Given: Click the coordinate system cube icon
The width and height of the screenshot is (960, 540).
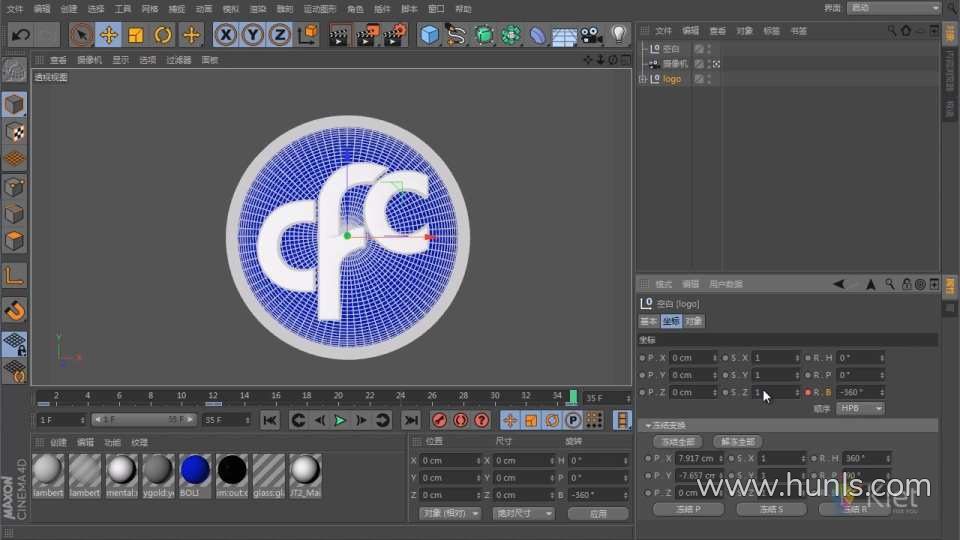Looking at the screenshot, I should [308, 35].
